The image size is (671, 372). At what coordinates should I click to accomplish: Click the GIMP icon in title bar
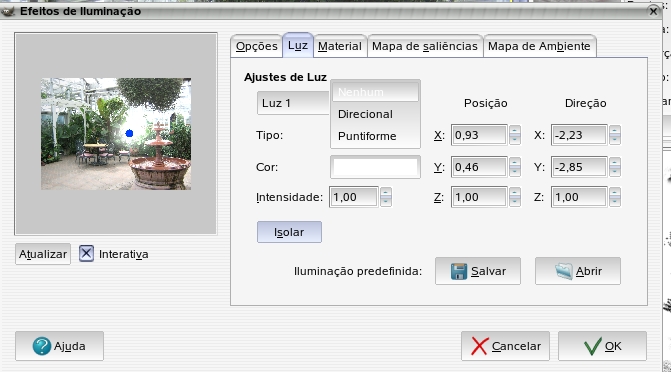coord(8,12)
